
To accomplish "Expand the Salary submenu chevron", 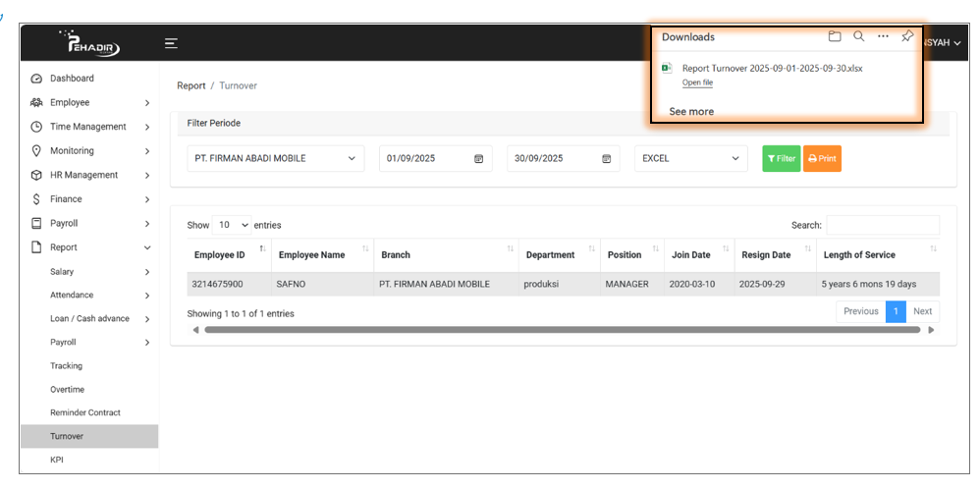I will 147,272.
